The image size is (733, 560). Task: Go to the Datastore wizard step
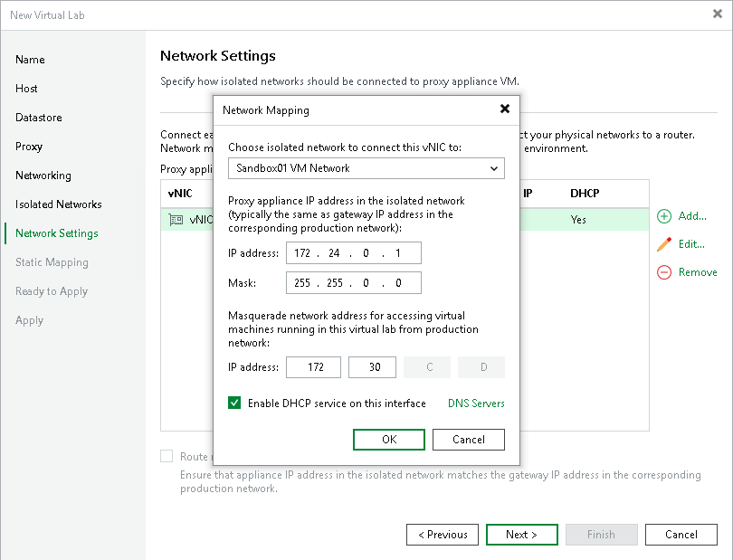click(x=38, y=118)
